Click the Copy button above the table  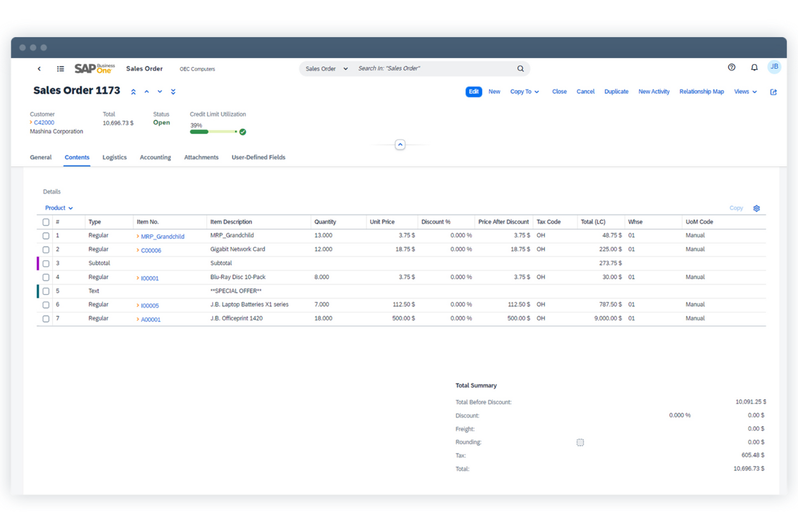tap(736, 208)
